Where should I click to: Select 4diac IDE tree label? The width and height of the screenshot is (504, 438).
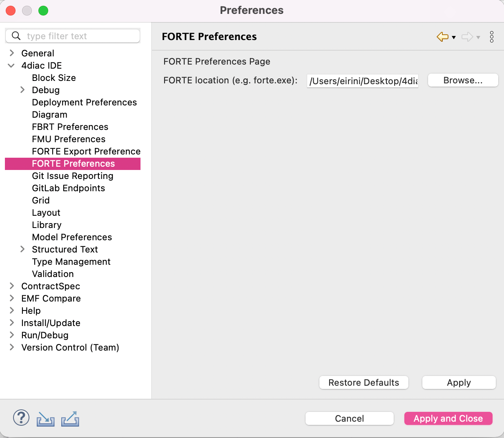point(42,65)
